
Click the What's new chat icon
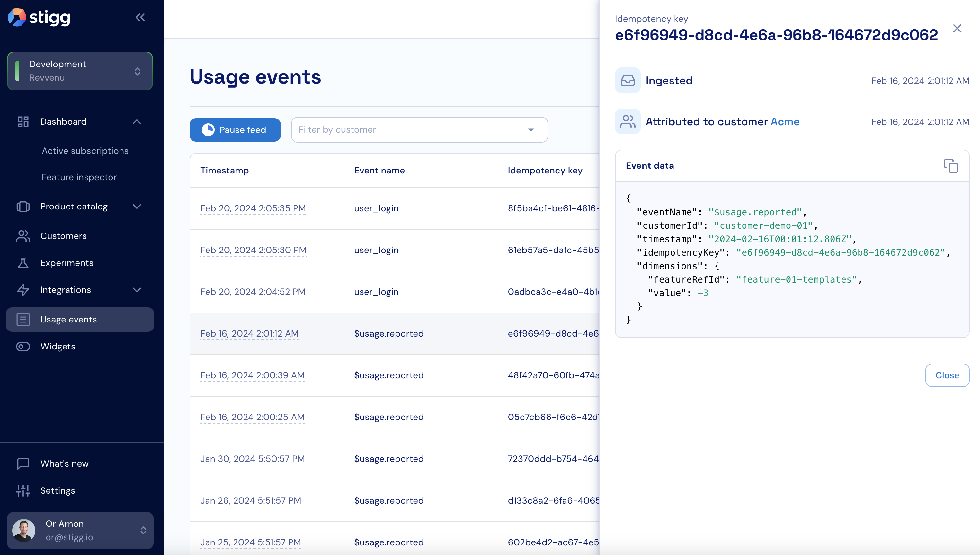(x=23, y=463)
